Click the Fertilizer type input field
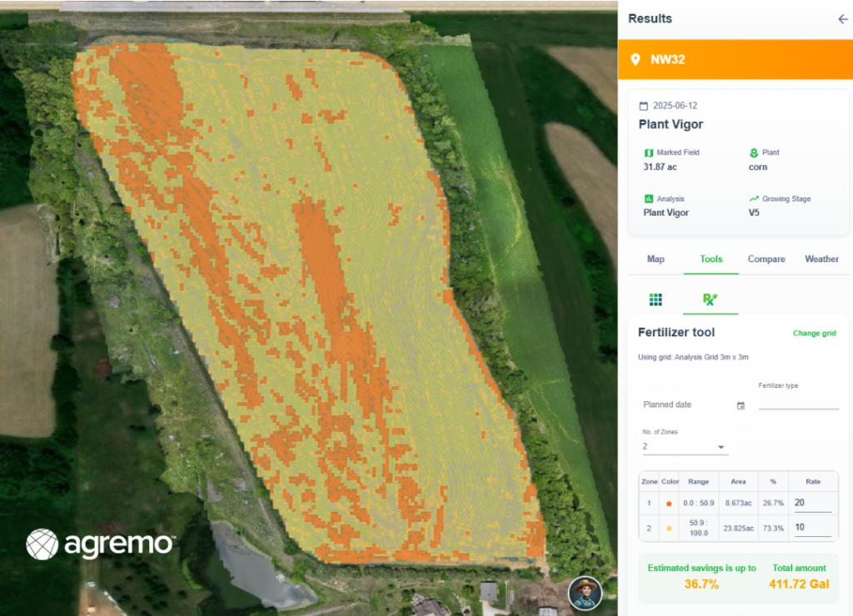 pyautogui.click(x=798, y=401)
